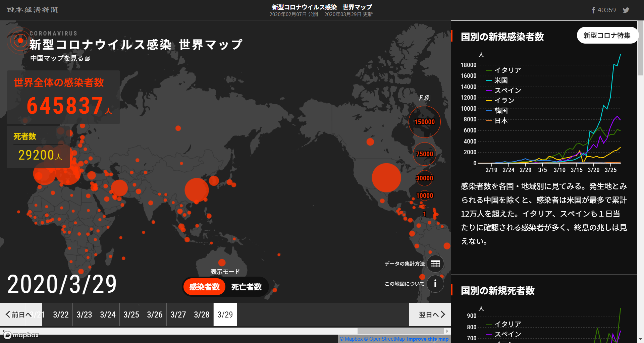
Task: Open the 中国マップを見る link
Action: (57, 58)
